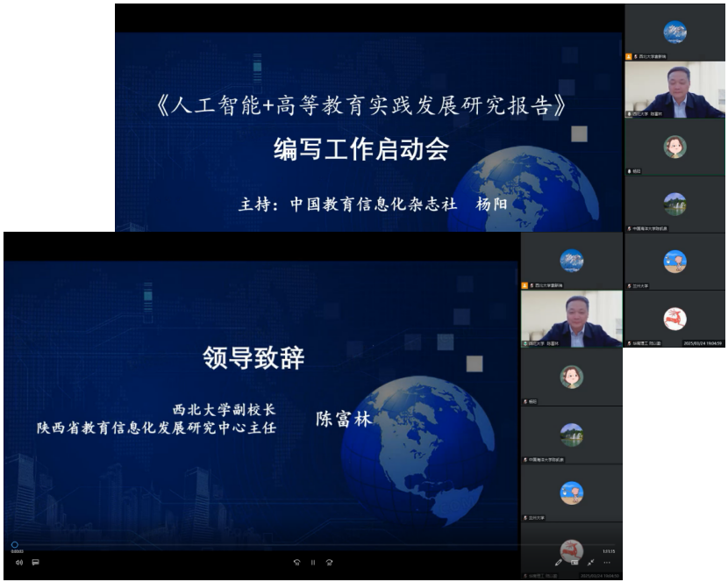Rewind the recording with the back-skip icon
728x582 pixels.
[x=296, y=562]
